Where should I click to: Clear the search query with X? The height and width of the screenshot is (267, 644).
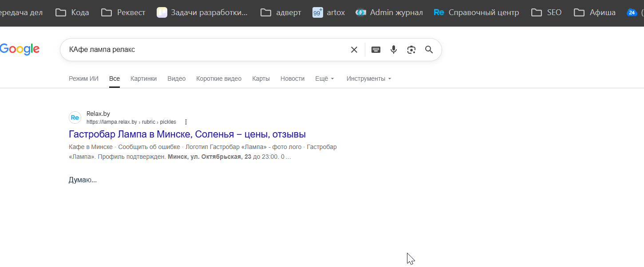click(x=354, y=50)
